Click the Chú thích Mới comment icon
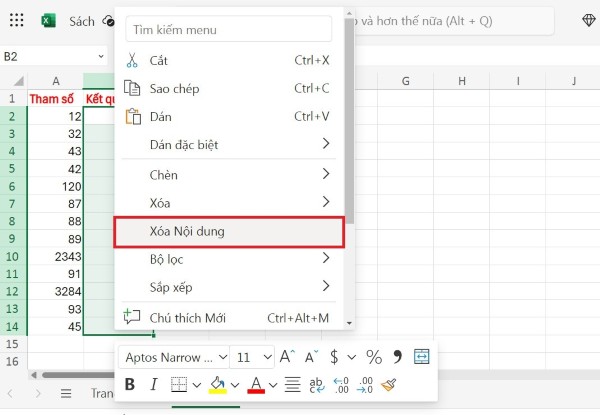The image size is (600, 415). pos(132,317)
